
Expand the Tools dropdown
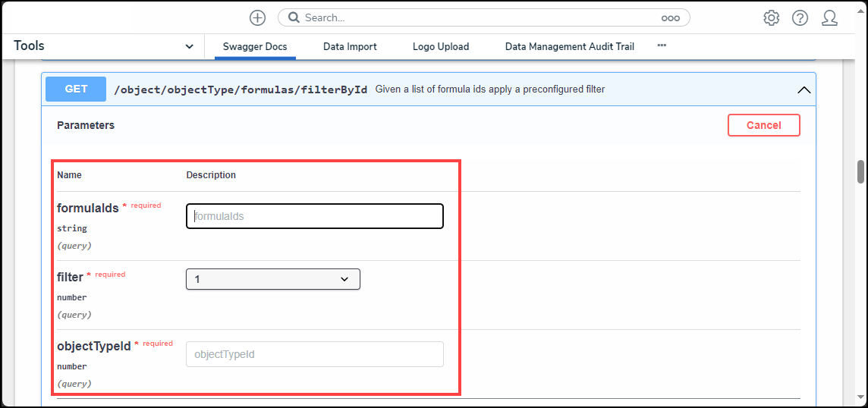(189, 46)
